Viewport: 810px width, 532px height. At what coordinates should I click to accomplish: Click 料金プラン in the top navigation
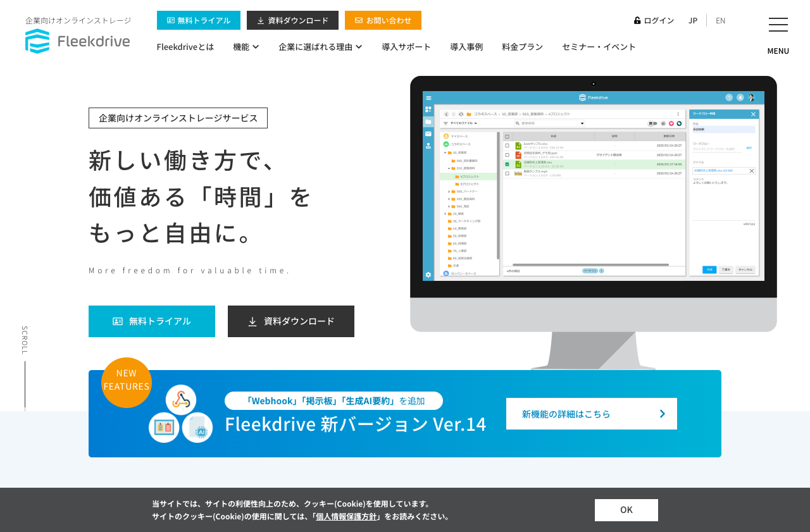522,46
